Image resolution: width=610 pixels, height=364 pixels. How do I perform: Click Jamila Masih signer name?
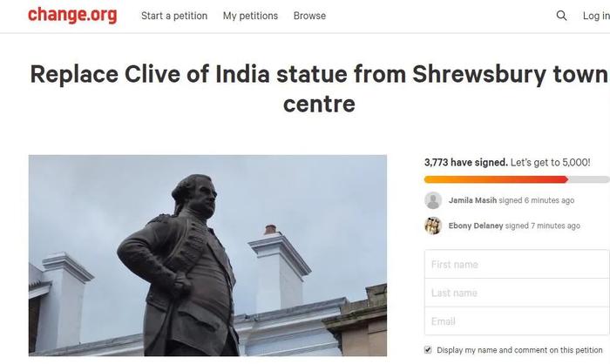tap(472, 200)
